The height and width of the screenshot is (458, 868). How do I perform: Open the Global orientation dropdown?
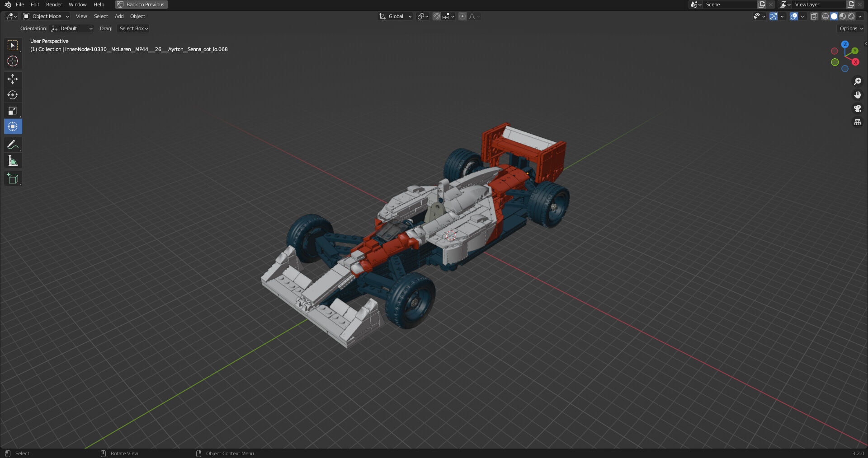tap(395, 16)
